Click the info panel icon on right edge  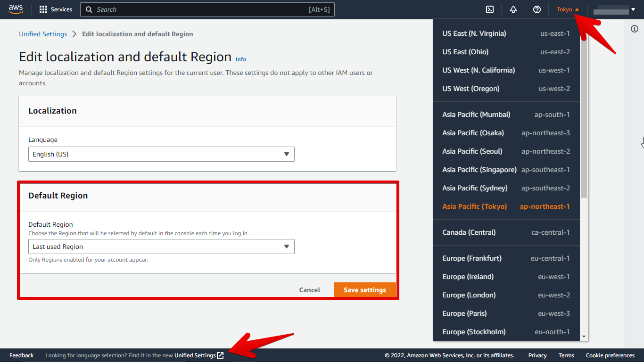point(634,29)
